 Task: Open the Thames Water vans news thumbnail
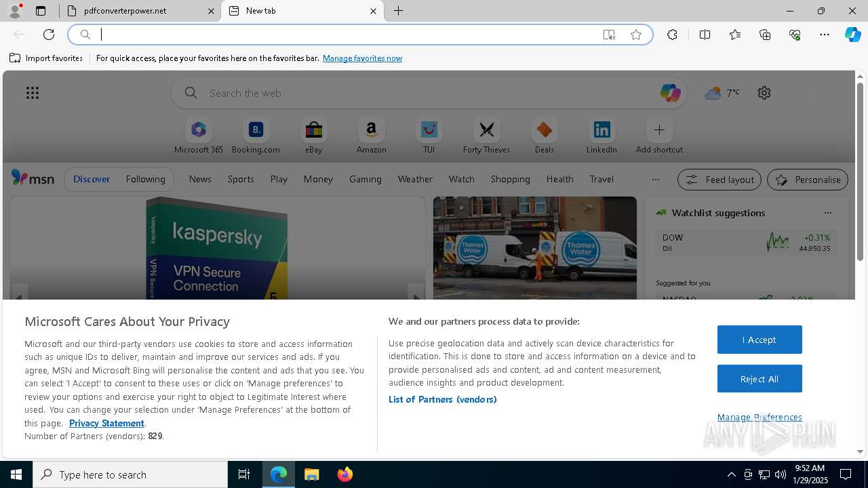pos(535,248)
